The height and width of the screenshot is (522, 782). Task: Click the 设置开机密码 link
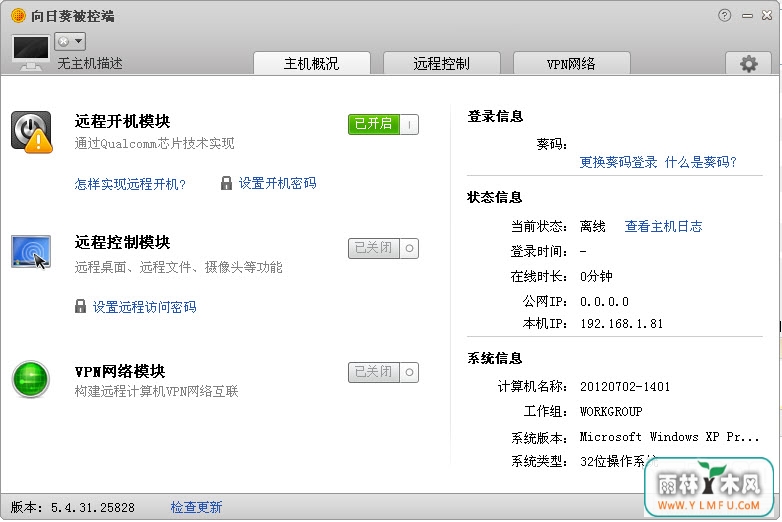(x=277, y=183)
